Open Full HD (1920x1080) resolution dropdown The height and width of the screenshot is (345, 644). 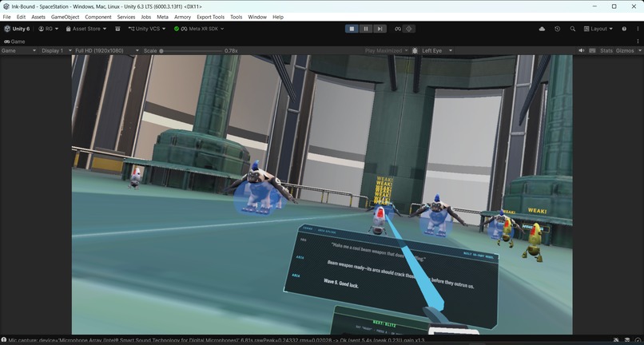107,50
